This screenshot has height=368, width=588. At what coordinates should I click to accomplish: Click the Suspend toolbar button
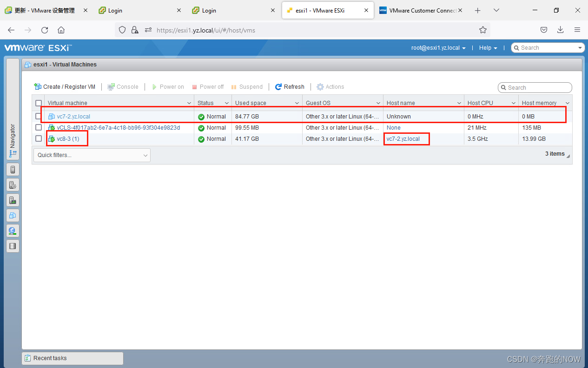click(x=247, y=87)
